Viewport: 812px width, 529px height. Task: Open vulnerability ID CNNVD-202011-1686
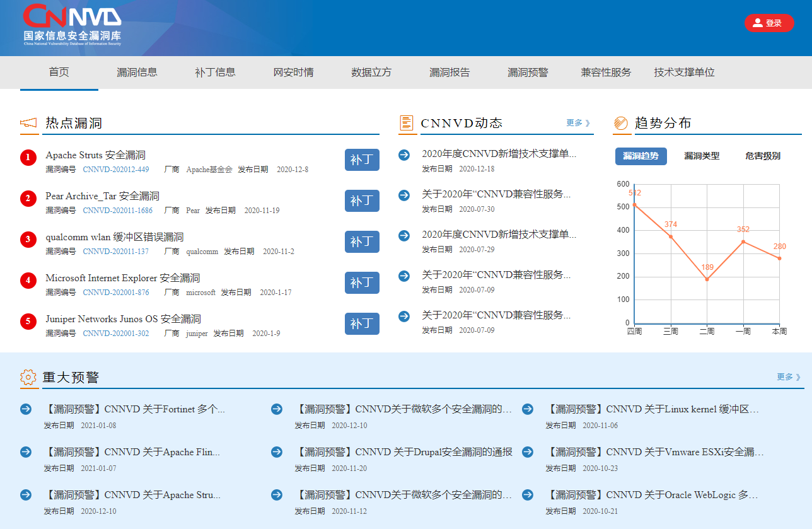coord(118,211)
